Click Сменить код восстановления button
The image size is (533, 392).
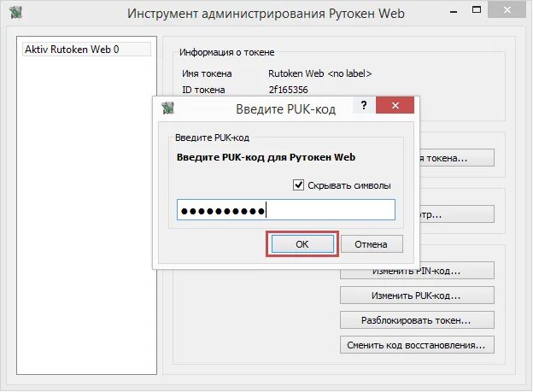(x=417, y=345)
